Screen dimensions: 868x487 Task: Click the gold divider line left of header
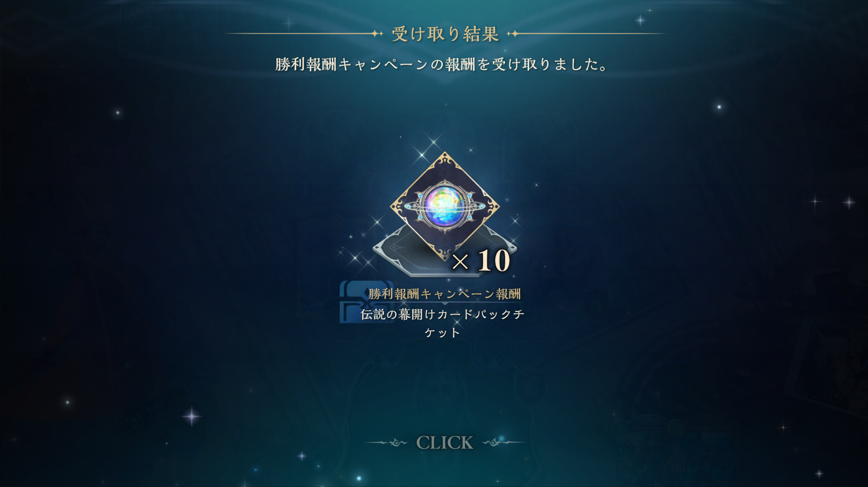click(298, 33)
